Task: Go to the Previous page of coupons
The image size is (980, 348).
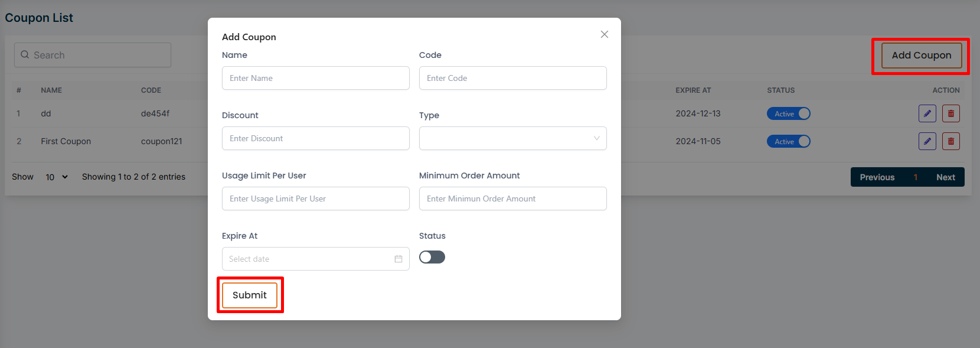Action: tap(877, 177)
